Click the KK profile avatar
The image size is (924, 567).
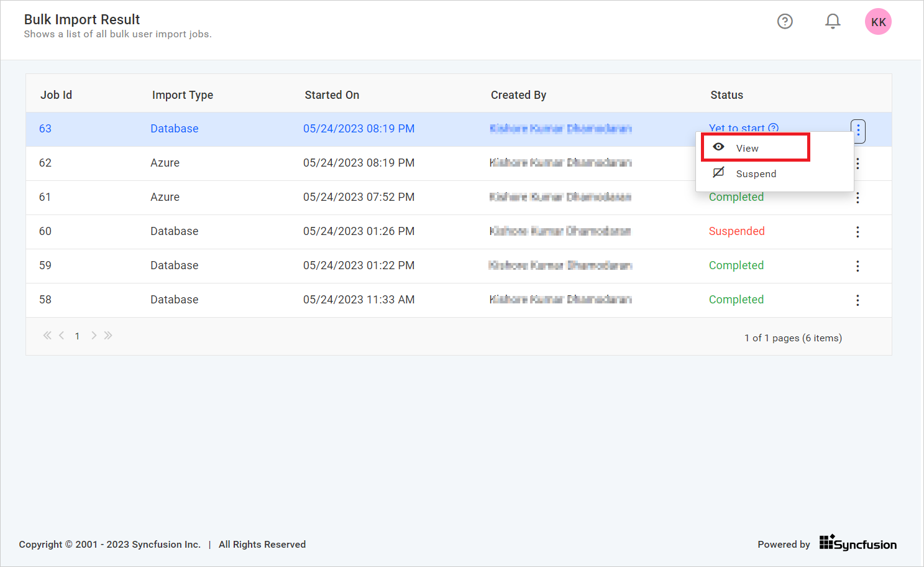click(878, 21)
